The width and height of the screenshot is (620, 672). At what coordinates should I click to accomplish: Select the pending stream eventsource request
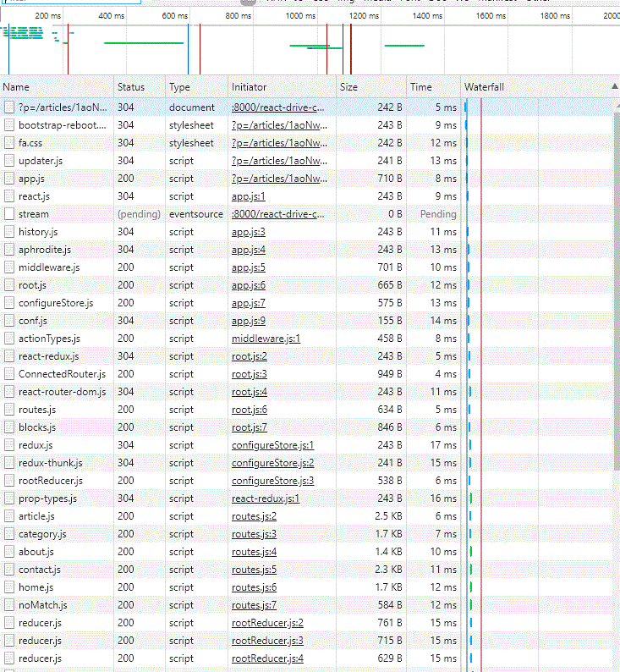click(x=306, y=214)
